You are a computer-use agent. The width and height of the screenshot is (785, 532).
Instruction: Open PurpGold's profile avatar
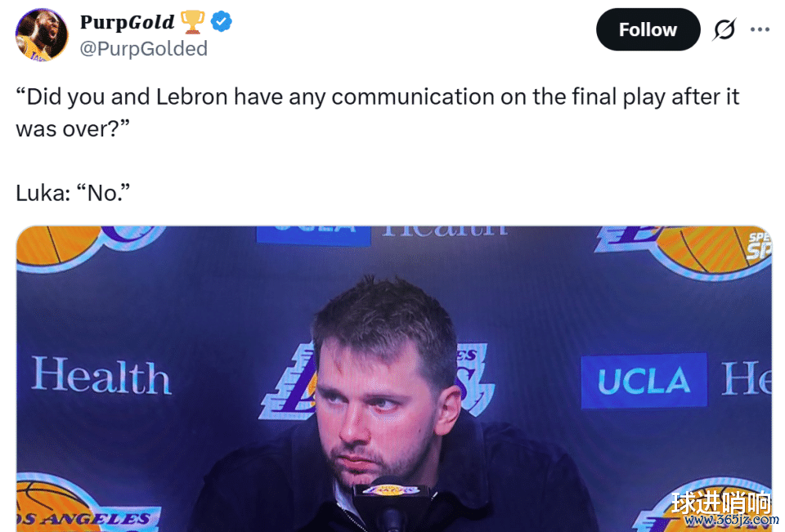click(x=42, y=34)
